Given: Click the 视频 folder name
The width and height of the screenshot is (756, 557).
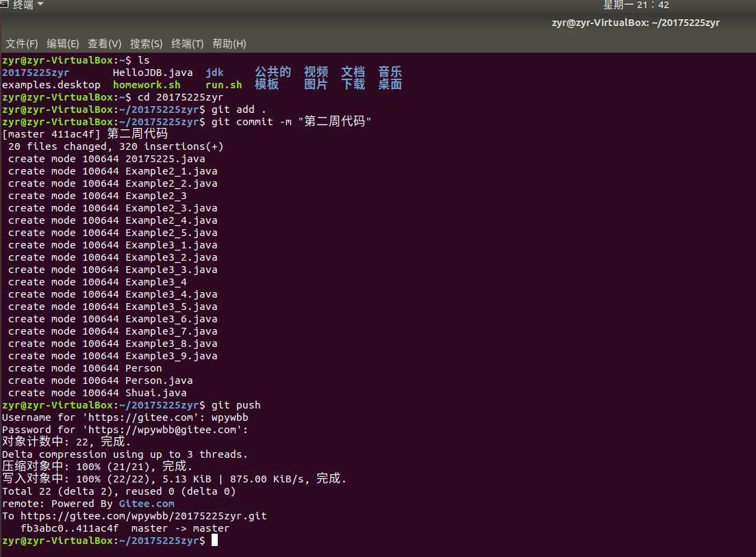Looking at the screenshot, I should click(x=316, y=73).
